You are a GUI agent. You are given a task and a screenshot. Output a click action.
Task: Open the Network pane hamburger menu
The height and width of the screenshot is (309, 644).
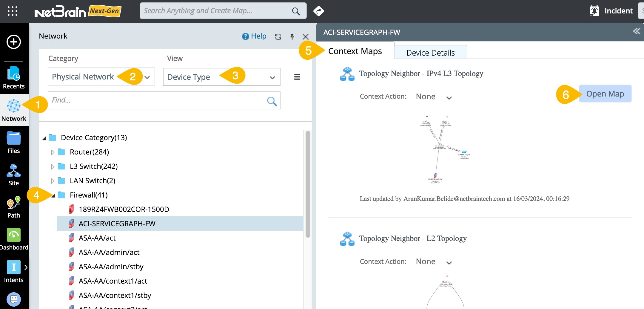click(x=297, y=77)
